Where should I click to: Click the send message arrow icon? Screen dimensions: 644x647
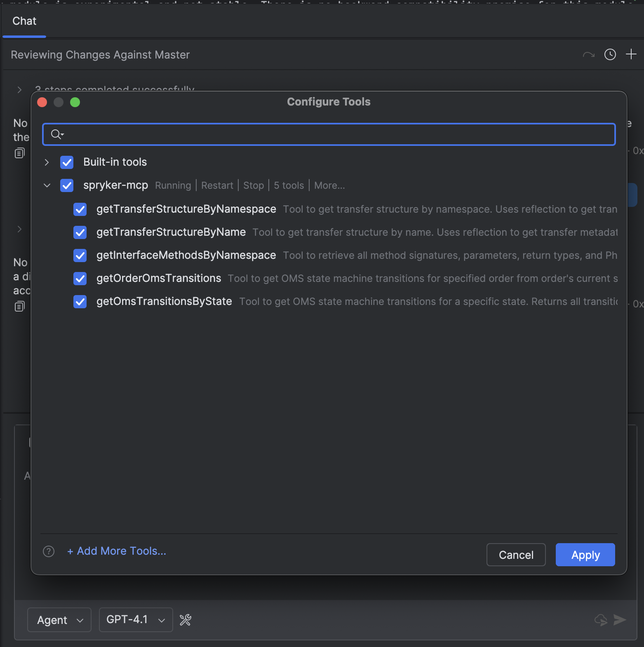[620, 620]
